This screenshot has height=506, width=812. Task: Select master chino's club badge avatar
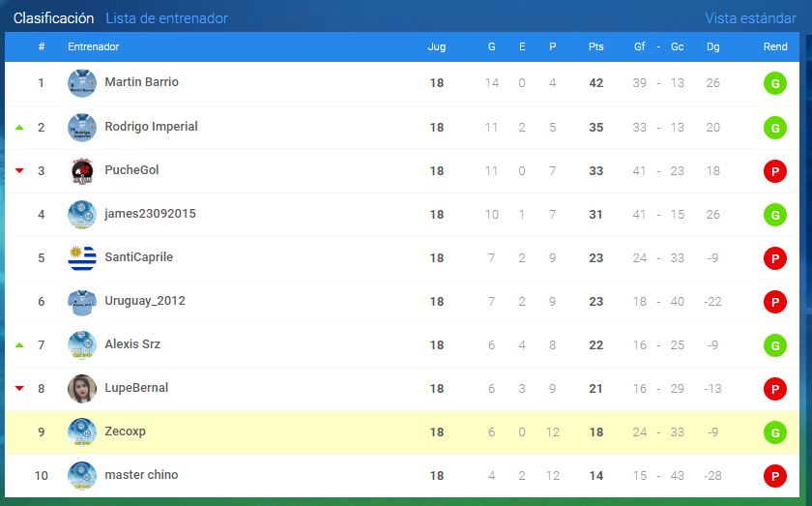pyautogui.click(x=82, y=475)
